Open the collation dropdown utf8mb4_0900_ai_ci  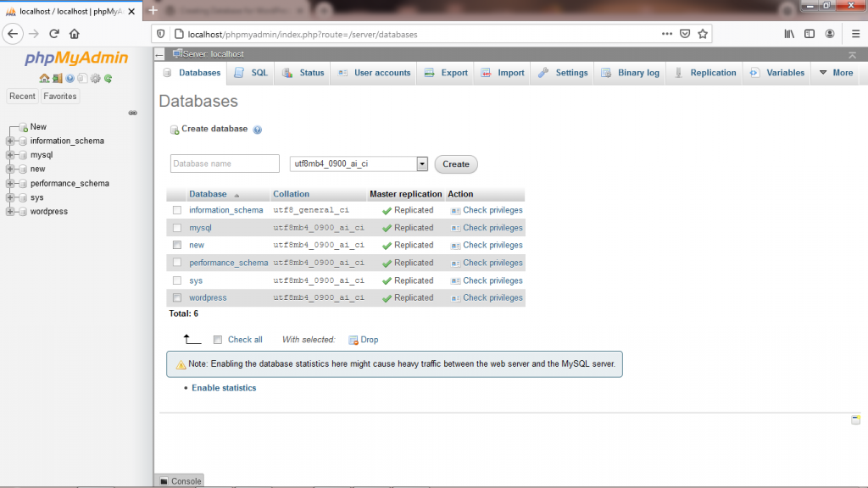pos(359,164)
